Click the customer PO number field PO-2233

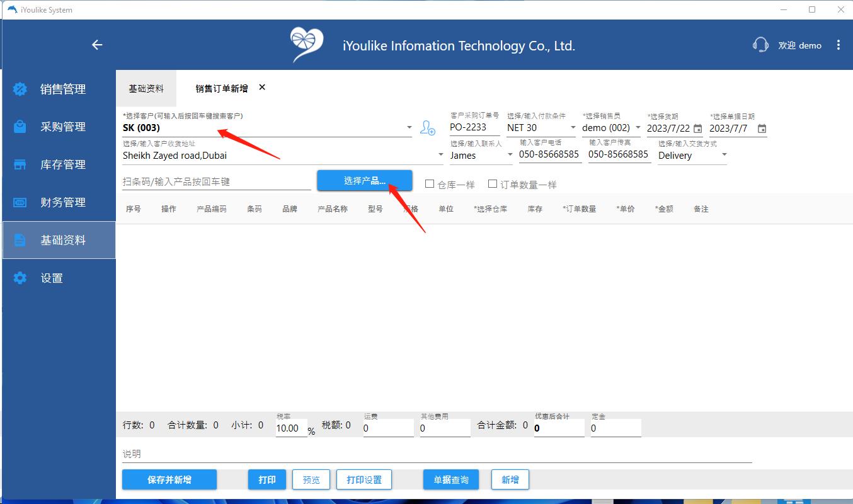tap(475, 127)
